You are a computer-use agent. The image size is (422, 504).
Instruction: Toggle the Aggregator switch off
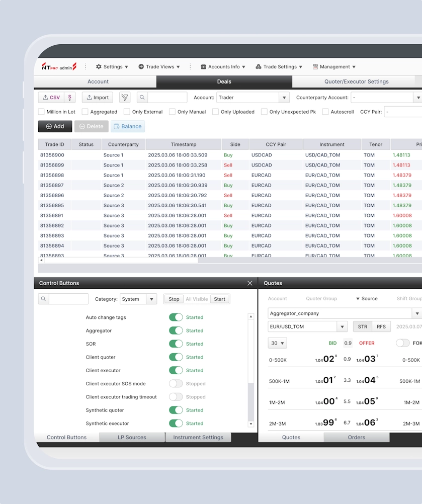click(176, 330)
